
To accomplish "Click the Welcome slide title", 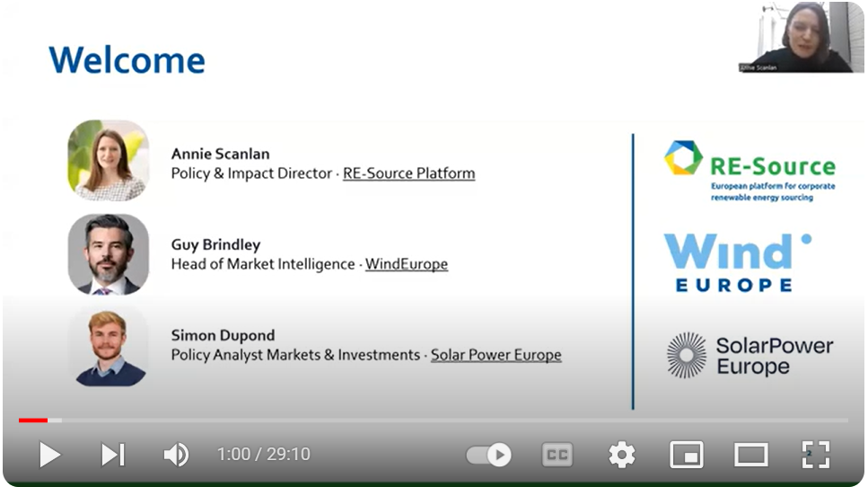I will pos(127,60).
